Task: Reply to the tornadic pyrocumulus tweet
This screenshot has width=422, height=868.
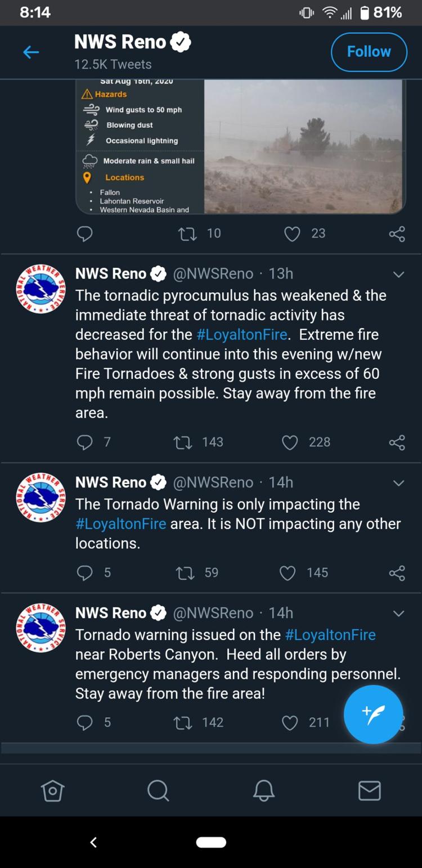Action: pos(84,442)
